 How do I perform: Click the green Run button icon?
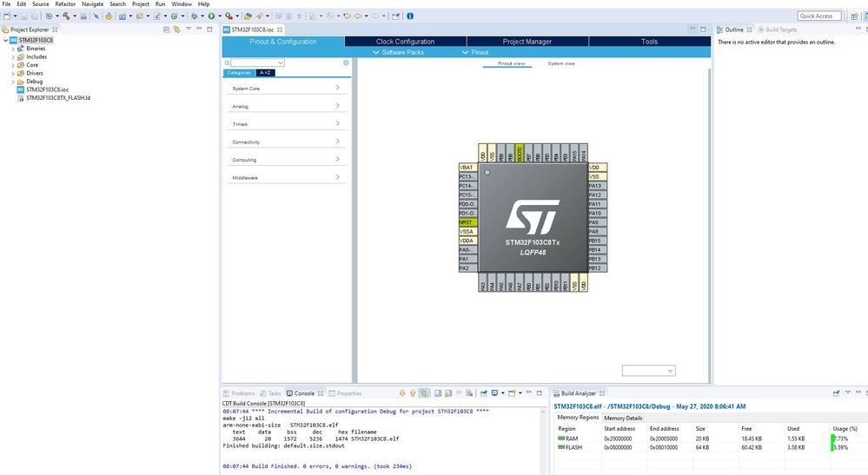(x=210, y=16)
